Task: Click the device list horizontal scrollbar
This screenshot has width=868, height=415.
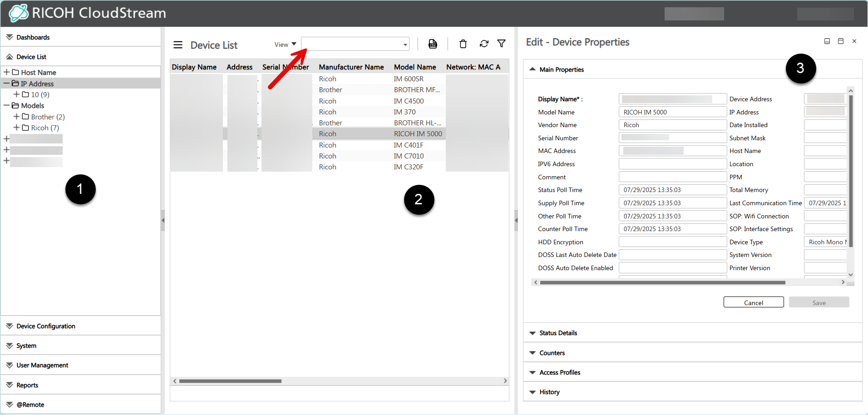Action: (230, 381)
